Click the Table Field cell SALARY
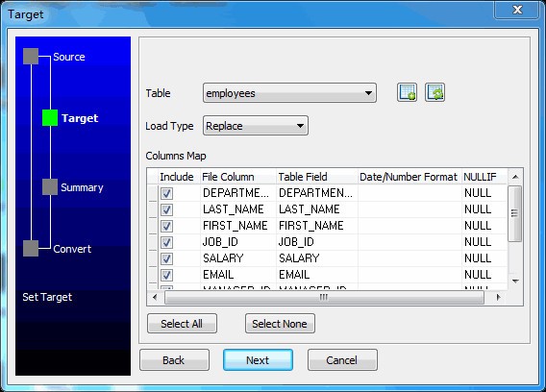Screen dimensions: 546x392 point(317,258)
